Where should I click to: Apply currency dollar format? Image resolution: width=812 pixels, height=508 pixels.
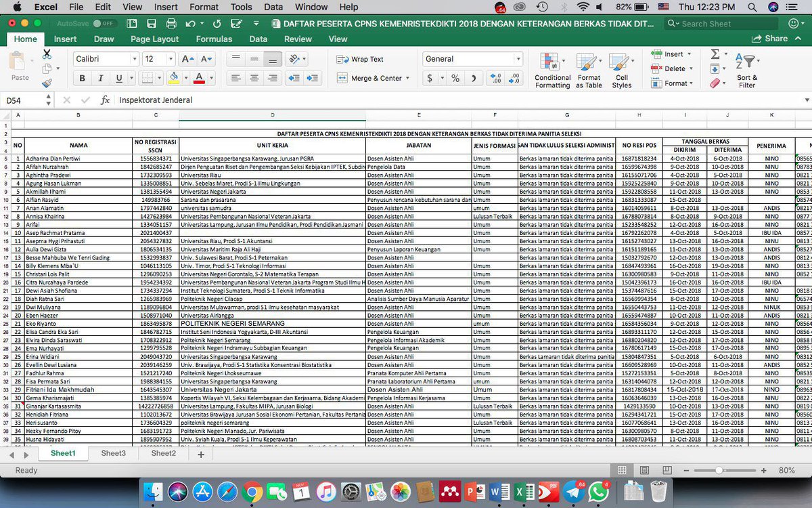[x=430, y=78]
